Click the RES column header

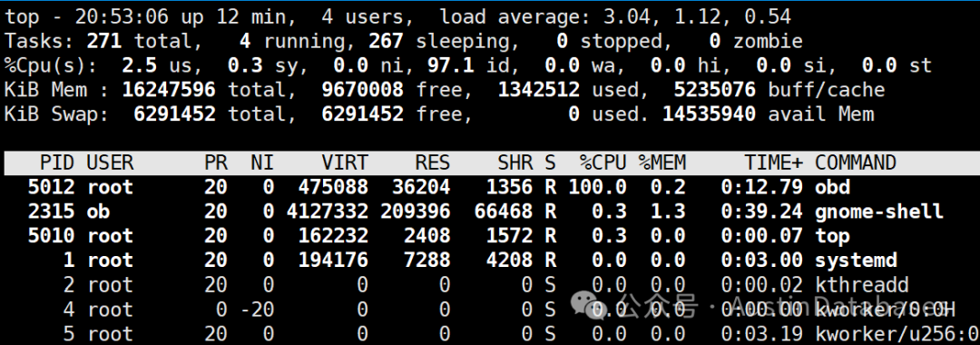pyautogui.click(x=433, y=163)
